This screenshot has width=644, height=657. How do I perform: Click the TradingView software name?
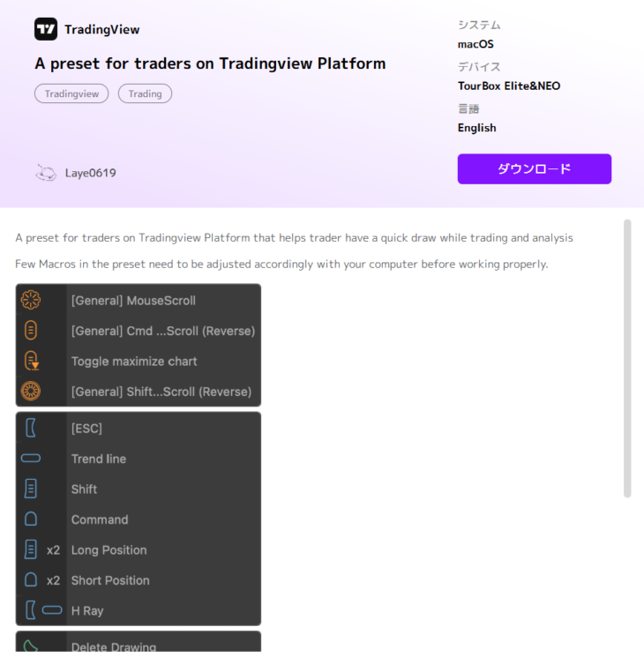pyautogui.click(x=101, y=29)
